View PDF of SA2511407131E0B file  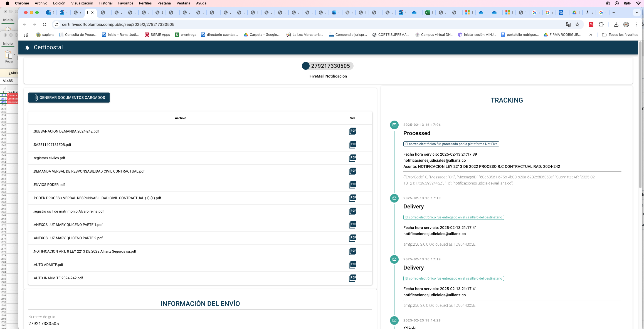tap(352, 144)
